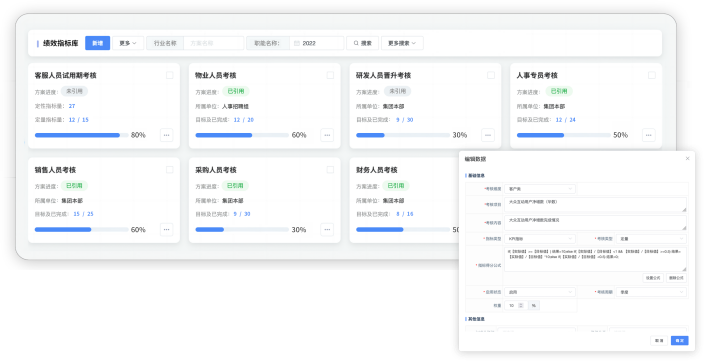Open the ⋯ menu on 研发人员晋升考核 card
This screenshot has height=362, width=704.
(x=488, y=135)
